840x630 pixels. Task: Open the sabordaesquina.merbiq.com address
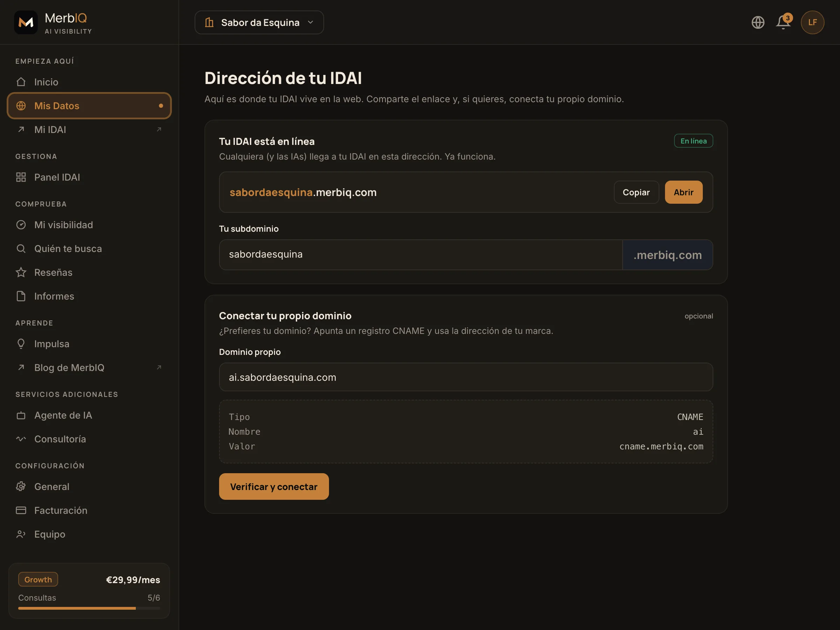point(303,192)
